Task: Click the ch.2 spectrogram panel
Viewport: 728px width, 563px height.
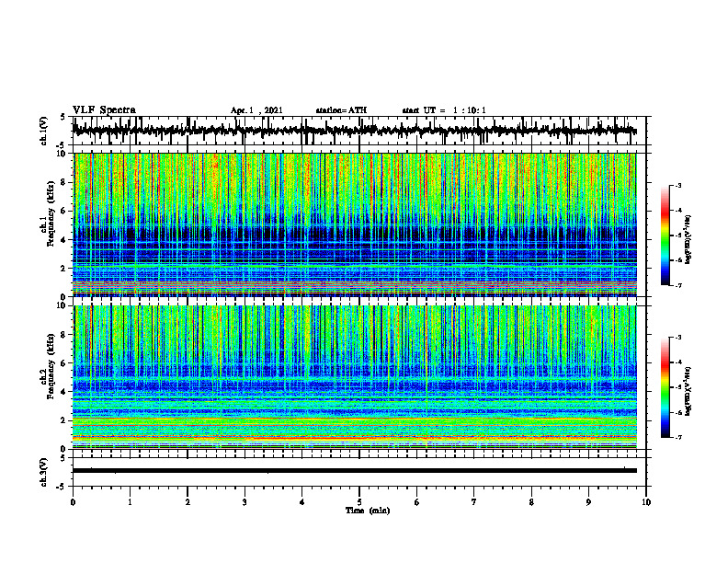Action: tap(355, 377)
